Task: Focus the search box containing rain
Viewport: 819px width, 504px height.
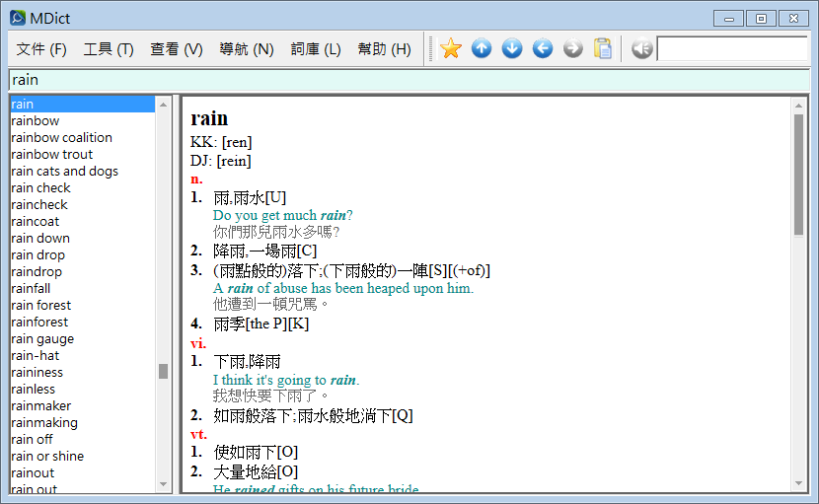Action: 409,80
